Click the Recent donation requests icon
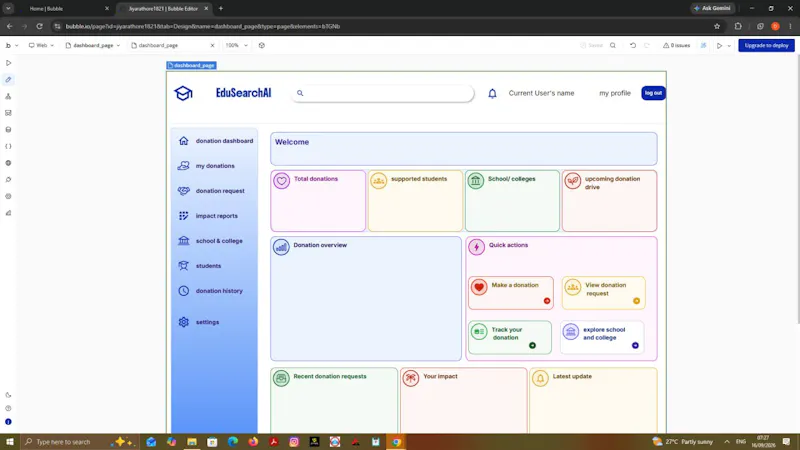The height and width of the screenshot is (450, 800). [281, 378]
